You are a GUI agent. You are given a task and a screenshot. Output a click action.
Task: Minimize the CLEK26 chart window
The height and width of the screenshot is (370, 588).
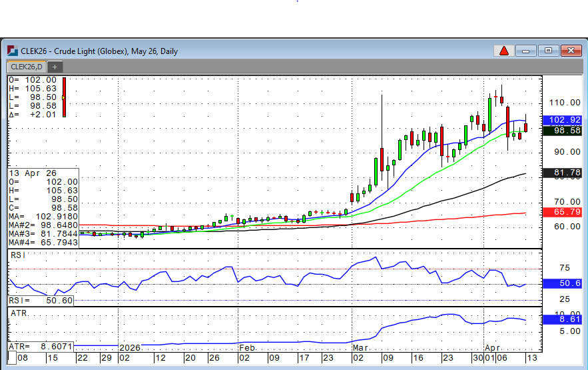coord(526,51)
